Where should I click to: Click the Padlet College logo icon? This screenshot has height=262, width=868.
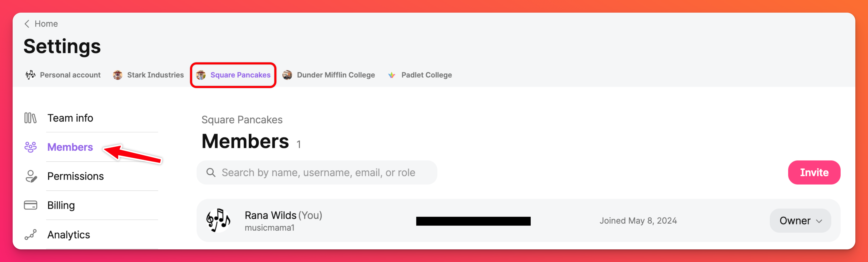click(391, 75)
